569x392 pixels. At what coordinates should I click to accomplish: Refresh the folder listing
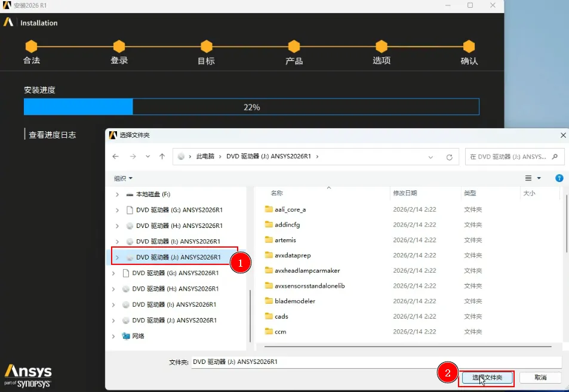[449, 157]
